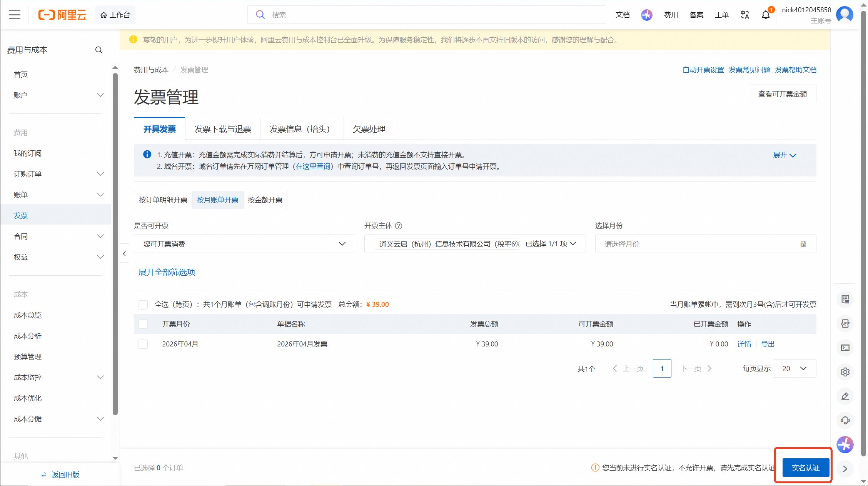The height and width of the screenshot is (486, 868).
Task: Contact support via headset icon
Action: pyautogui.click(x=845, y=420)
